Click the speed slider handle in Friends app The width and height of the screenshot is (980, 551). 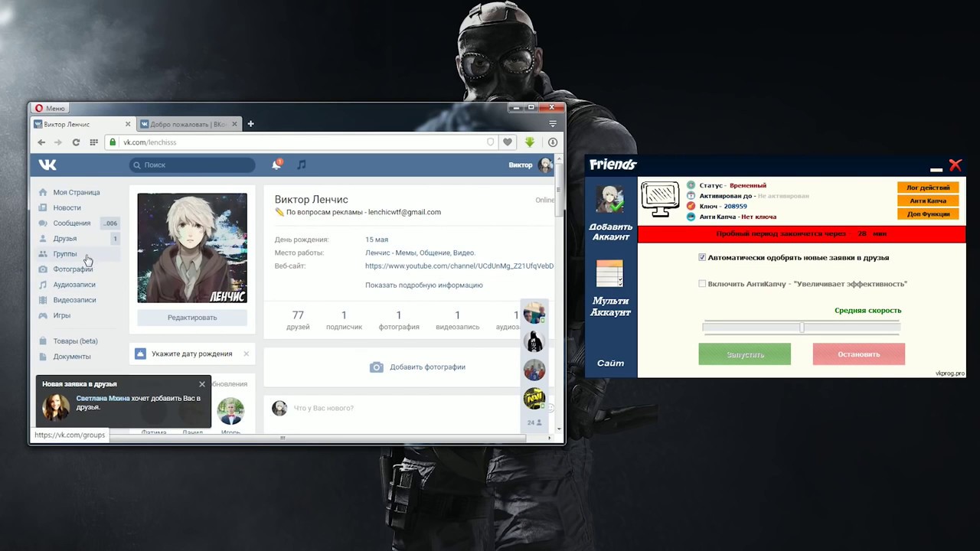(x=802, y=328)
